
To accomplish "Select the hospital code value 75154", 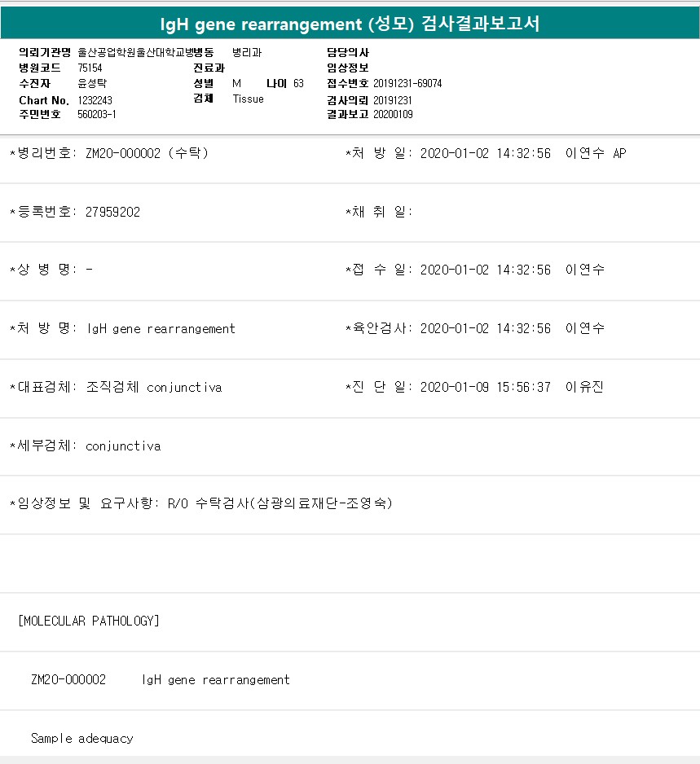I will click(x=90, y=68).
